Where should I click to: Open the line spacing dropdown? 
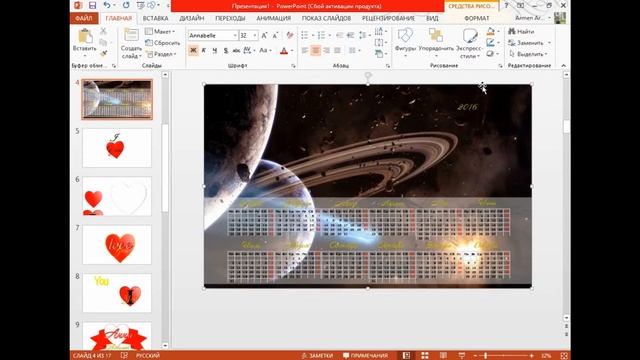363,36
